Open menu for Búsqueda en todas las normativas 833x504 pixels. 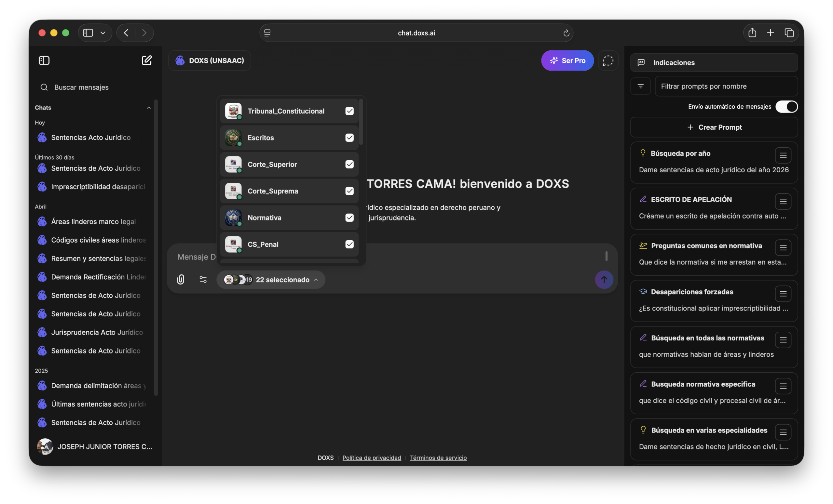coord(783,340)
